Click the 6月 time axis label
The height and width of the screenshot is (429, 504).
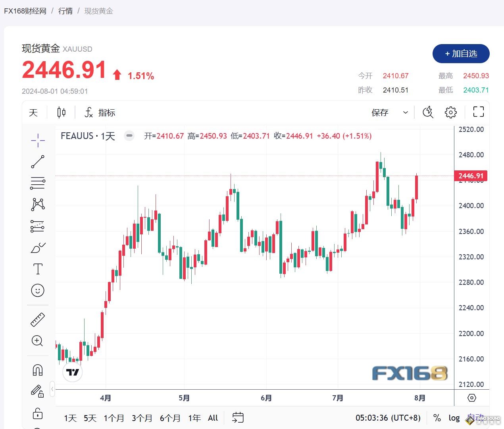coord(266,398)
